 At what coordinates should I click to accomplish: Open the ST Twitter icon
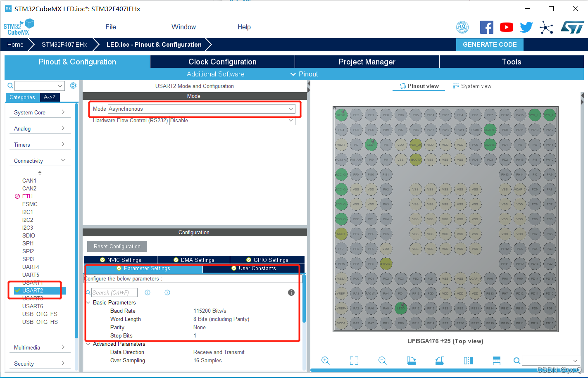pyautogui.click(x=526, y=27)
